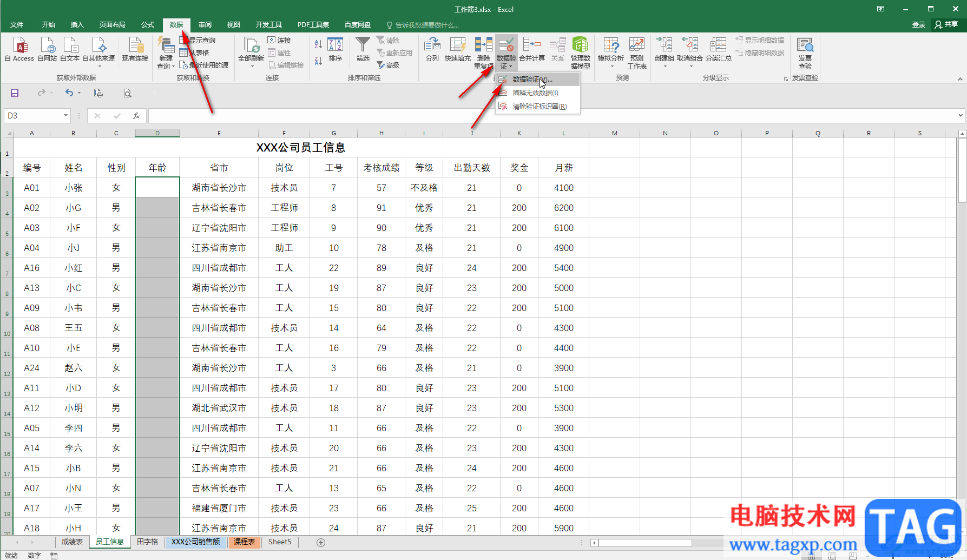
Task: Select the cell with 6200
Action: tap(564, 208)
